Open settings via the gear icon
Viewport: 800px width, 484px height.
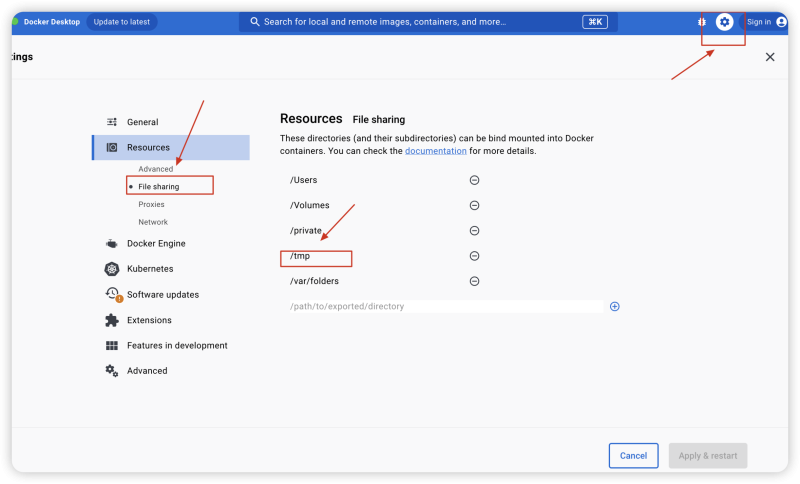coord(725,22)
